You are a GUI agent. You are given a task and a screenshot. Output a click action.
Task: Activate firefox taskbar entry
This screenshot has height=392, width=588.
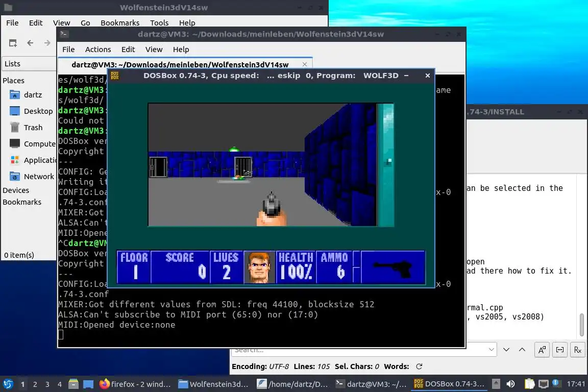click(135, 384)
